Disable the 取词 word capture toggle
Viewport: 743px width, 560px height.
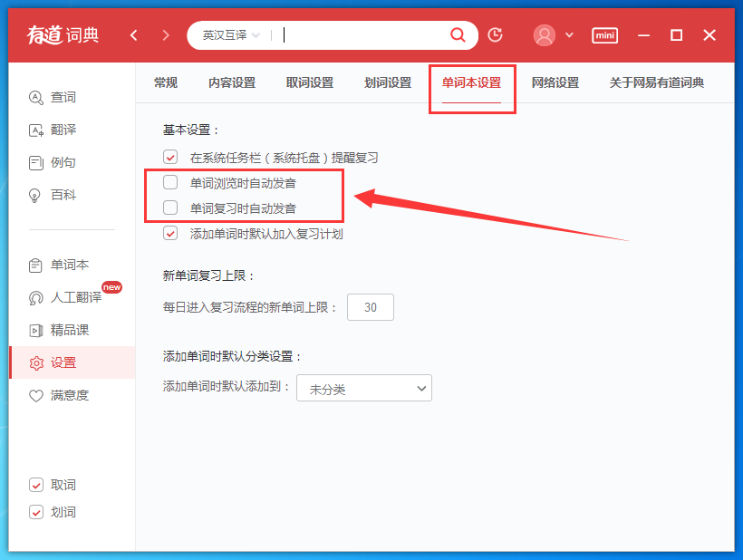(x=36, y=485)
